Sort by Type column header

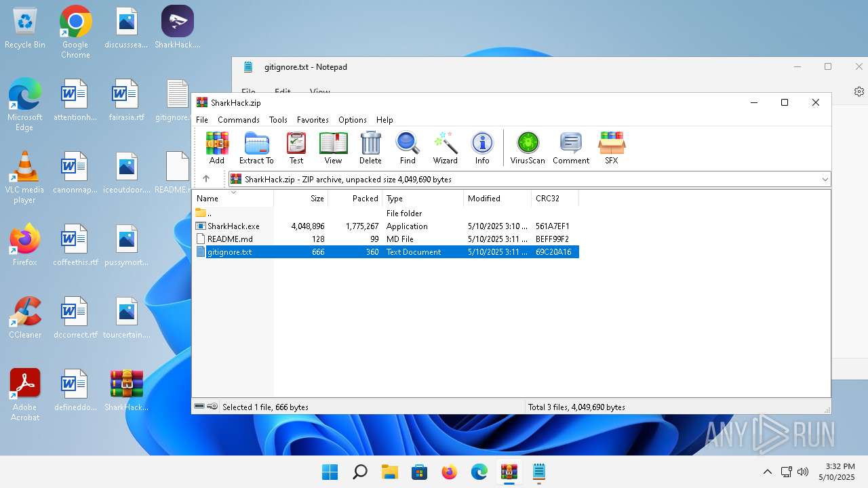[423, 199]
